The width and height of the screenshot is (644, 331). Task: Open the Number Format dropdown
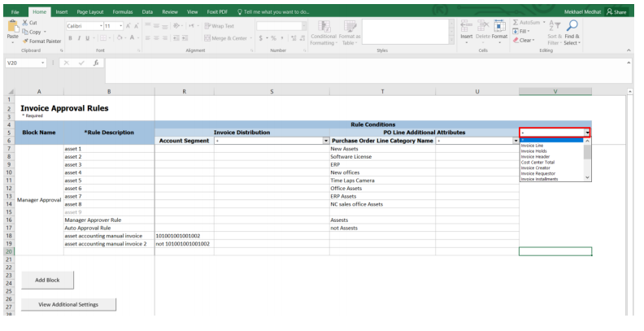click(304, 26)
